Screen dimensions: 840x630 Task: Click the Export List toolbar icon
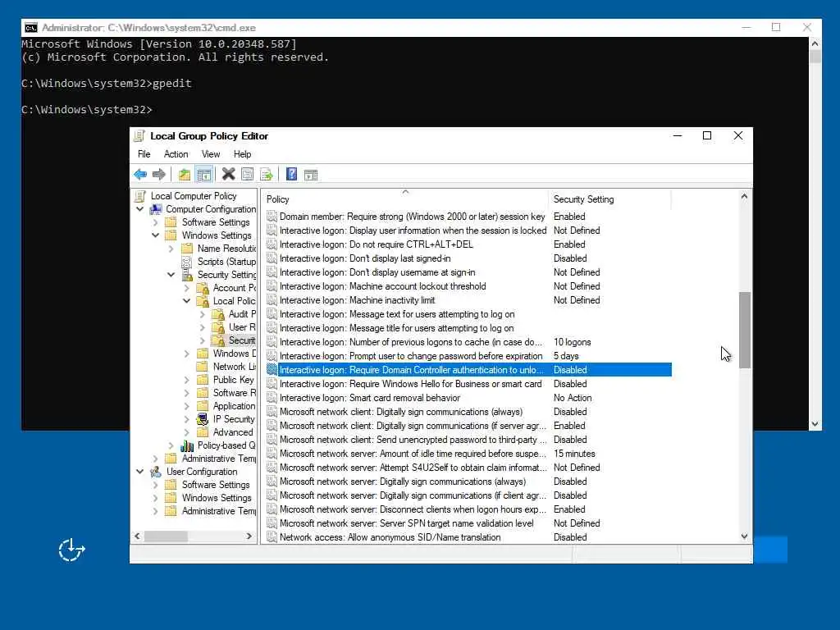tap(267, 175)
